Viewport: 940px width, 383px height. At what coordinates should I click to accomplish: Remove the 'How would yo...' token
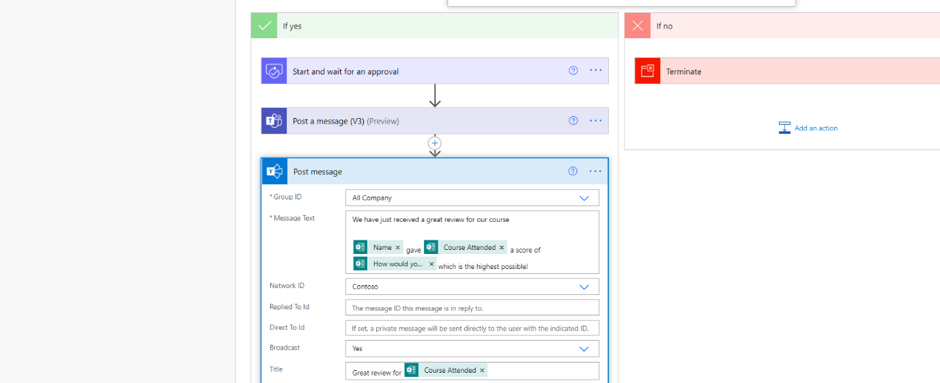click(x=431, y=264)
